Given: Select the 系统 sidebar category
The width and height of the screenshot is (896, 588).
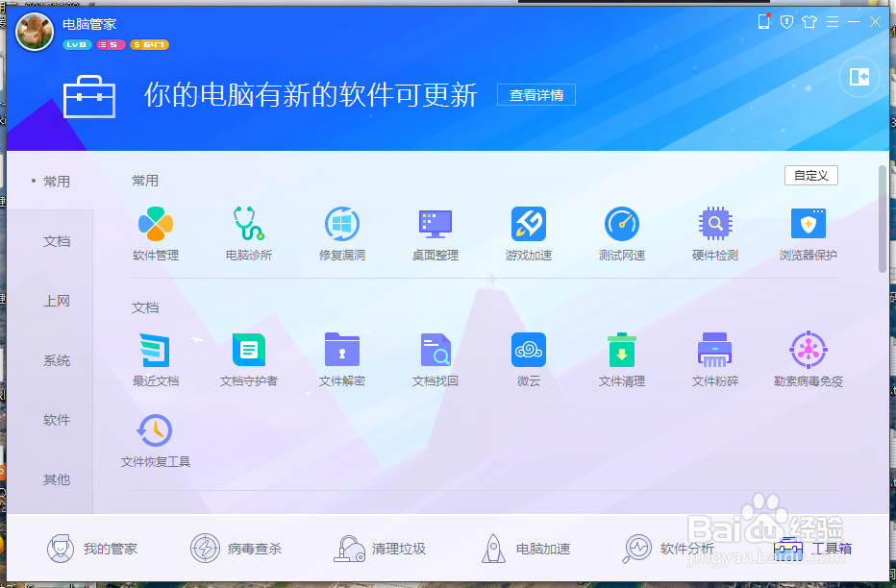Looking at the screenshot, I should tap(56, 360).
